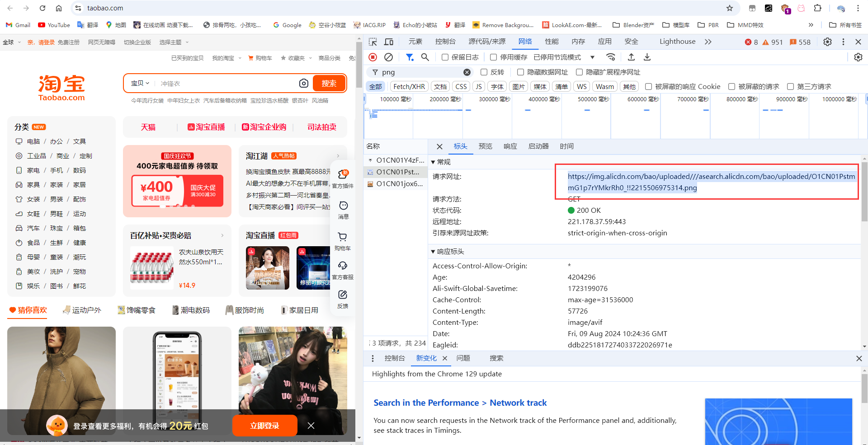Clear network log icon

[388, 57]
